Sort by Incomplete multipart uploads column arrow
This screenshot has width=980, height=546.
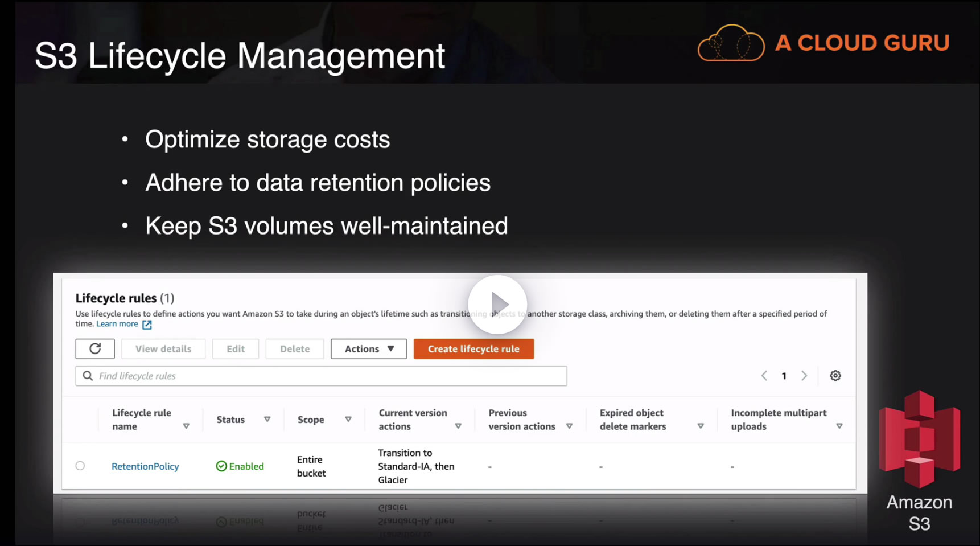click(839, 426)
